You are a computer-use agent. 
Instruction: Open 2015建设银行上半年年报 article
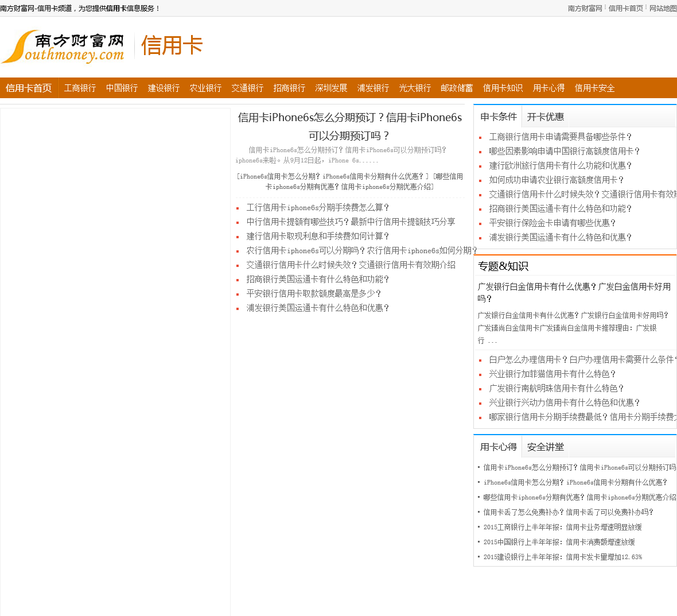tap(563, 557)
